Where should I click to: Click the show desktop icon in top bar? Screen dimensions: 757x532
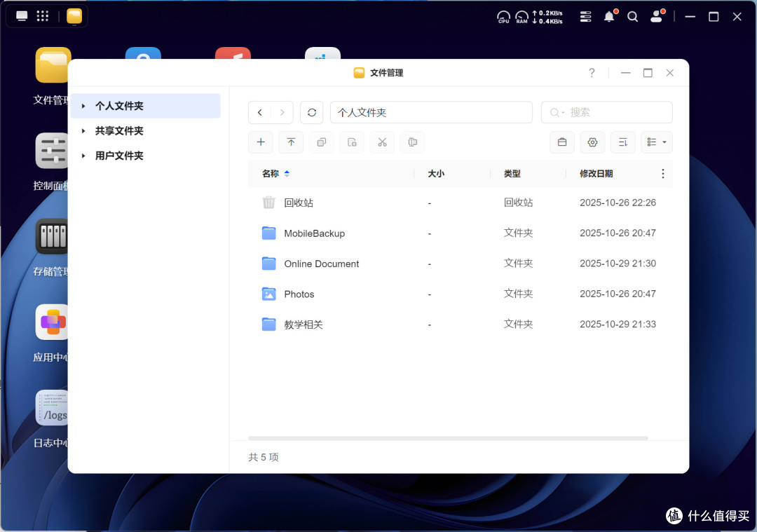22,16
